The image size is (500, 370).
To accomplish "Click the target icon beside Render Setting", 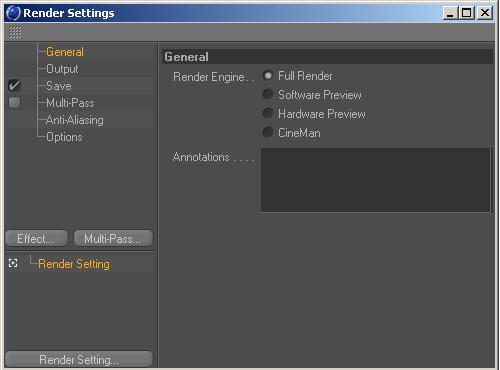I will pyautogui.click(x=13, y=263).
